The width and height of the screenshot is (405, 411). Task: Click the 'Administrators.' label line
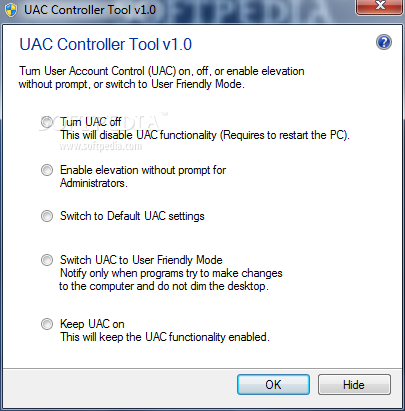tap(94, 183)
